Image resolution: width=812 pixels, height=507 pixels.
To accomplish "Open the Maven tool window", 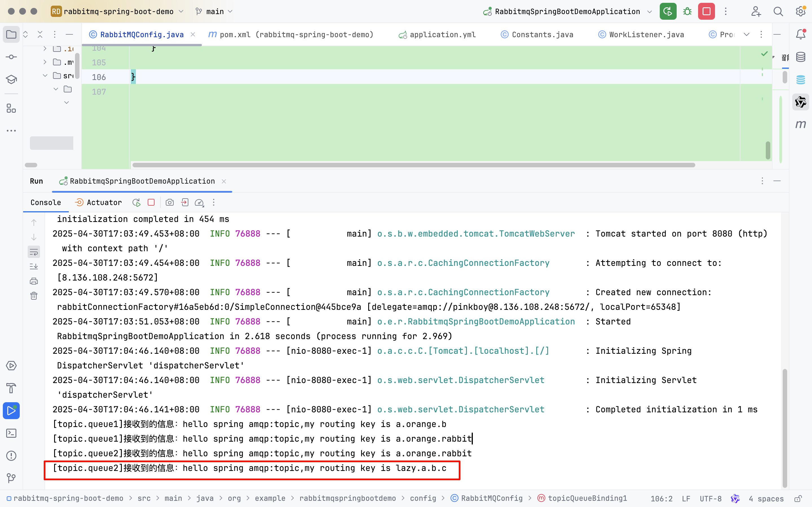I will click(801, 124).
